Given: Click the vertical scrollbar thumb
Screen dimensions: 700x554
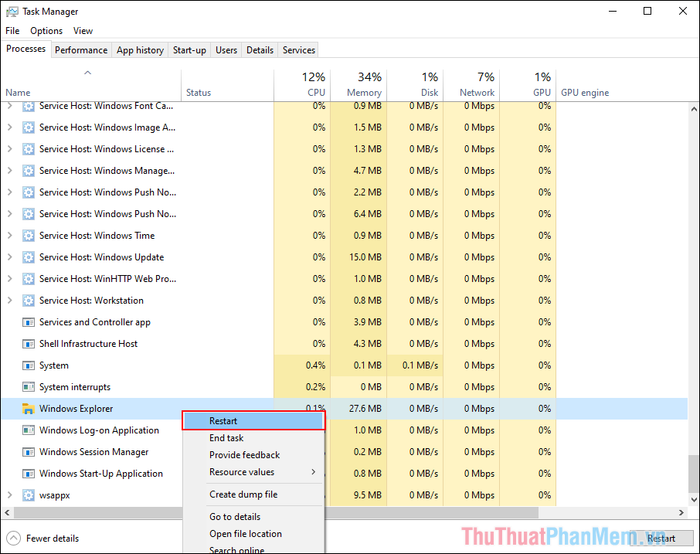Looking at the screenshot, I should (693, 472).
